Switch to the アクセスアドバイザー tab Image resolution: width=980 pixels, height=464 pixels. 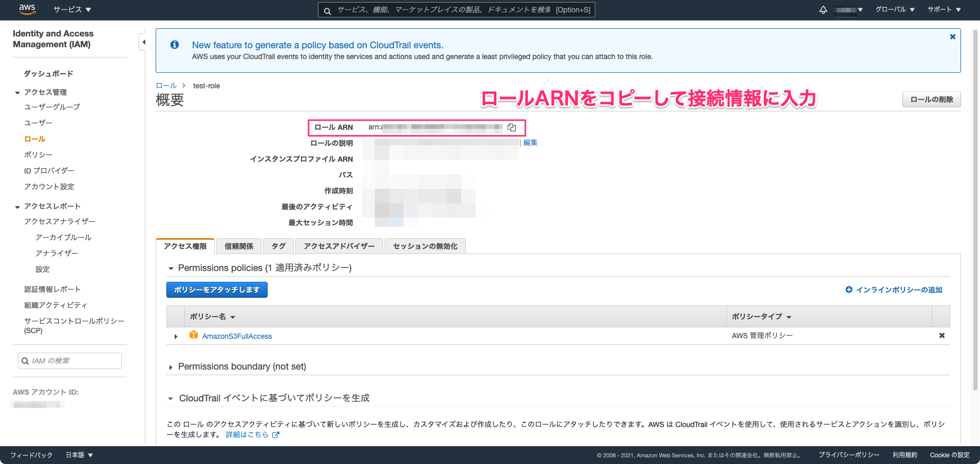pyautogui.click(x=339, y=246)
